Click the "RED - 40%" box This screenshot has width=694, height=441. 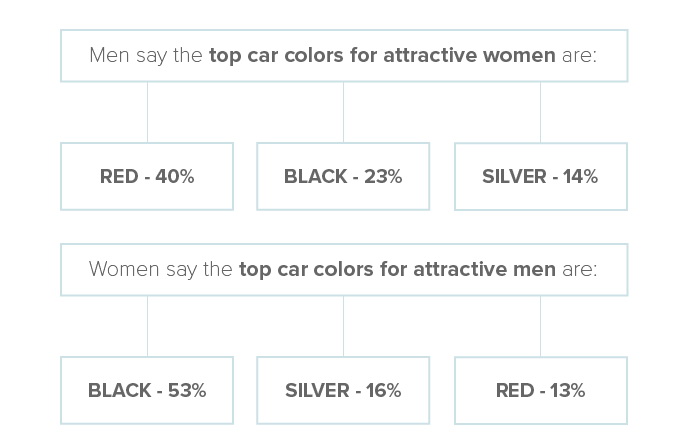pos(147,177)
